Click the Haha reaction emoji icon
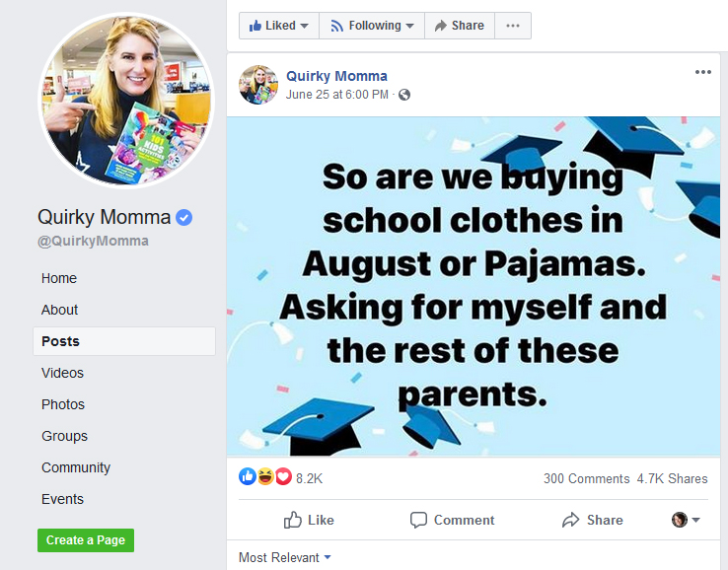 pyautogui.click(x=265, y=478)
